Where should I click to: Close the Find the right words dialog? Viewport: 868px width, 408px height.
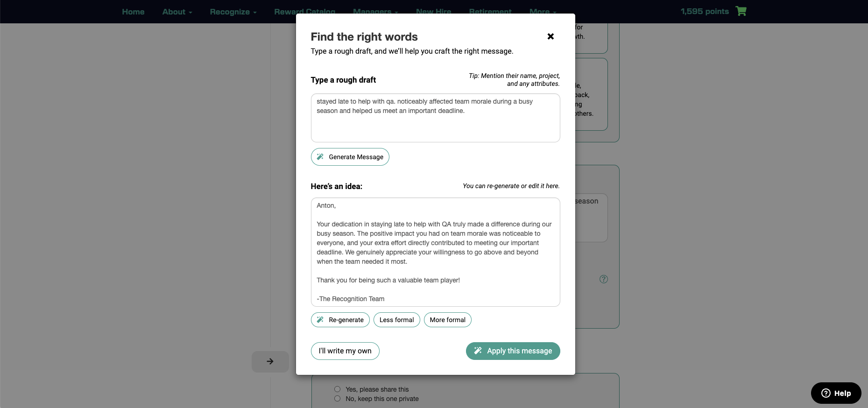[x=550, y=36]
